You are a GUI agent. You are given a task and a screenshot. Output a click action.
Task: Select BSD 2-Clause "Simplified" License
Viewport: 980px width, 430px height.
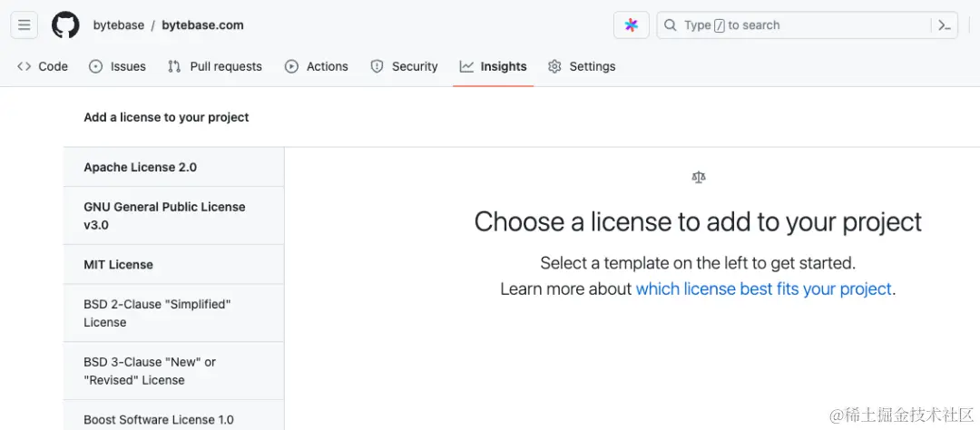(173, 313)
